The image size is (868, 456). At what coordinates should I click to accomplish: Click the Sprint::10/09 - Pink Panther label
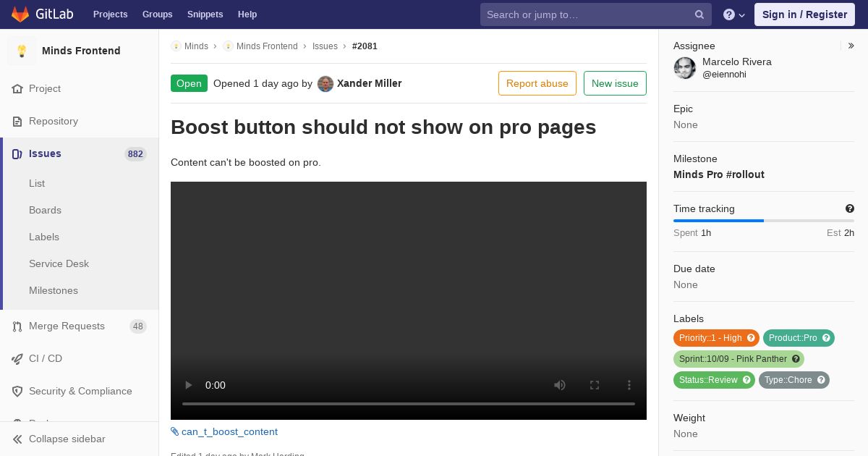pyautogui.click(x=739, y=359)
